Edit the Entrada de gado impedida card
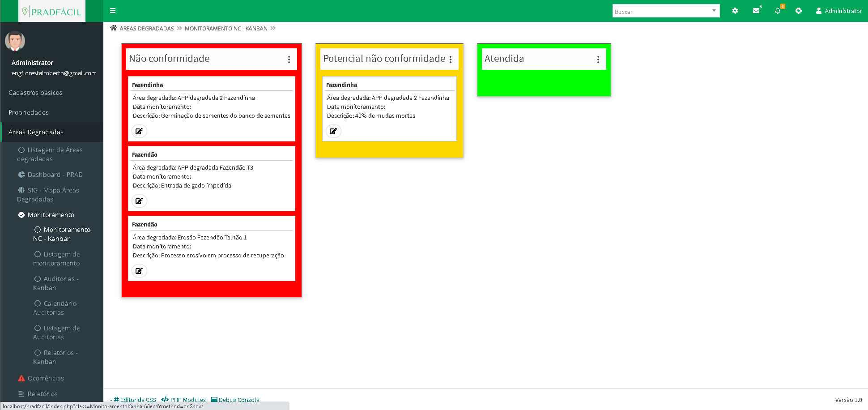The width and height of the screenshot is (868, 410). tap(139, 201)
